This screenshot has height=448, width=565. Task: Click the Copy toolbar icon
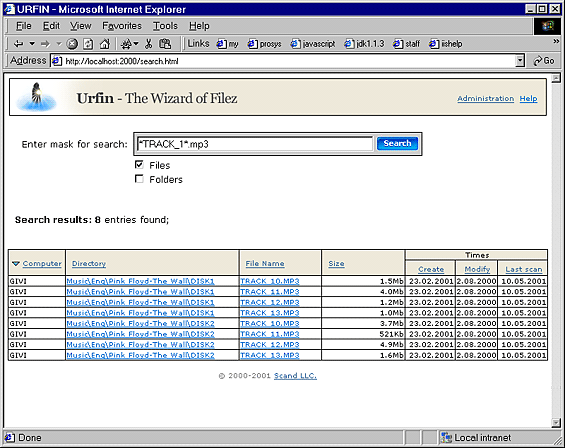pos(165,44)
